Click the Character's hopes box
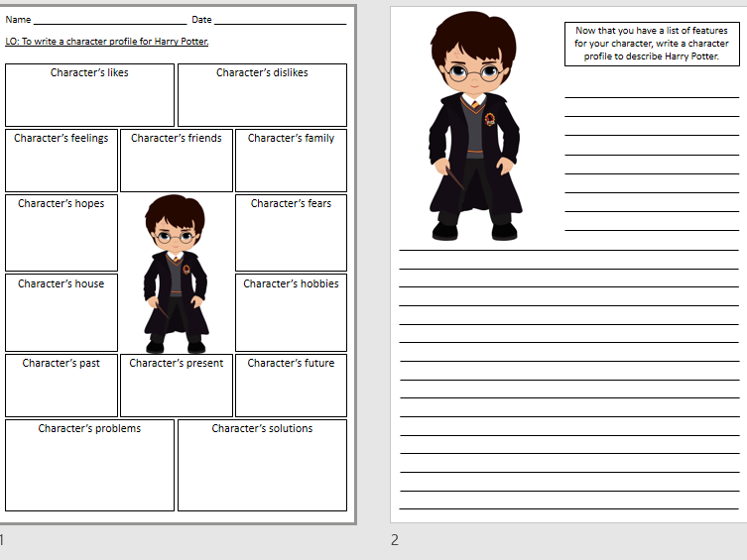This screenshot has height=560, width=747. click(61, 233)
